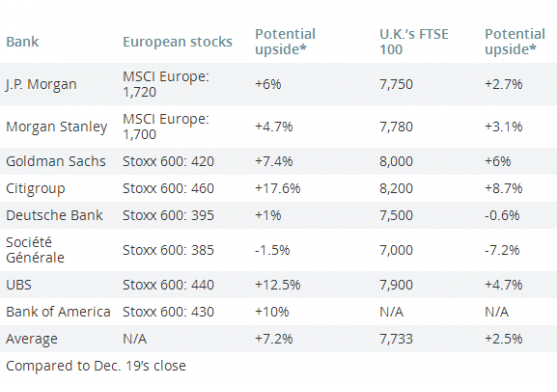557x392 pixels.
Task: Click the Citigroup row label
Action: (x=36, y=189)
